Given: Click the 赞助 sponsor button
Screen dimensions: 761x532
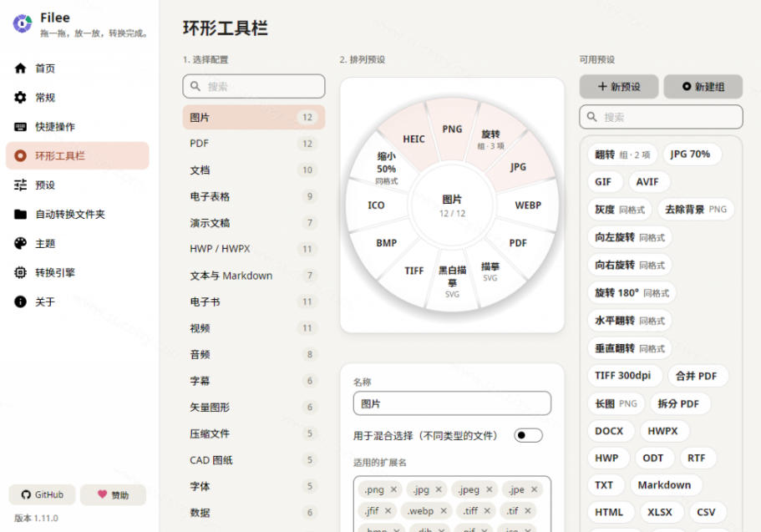Looking at the screenshot, I should click(x=113, y=494).
